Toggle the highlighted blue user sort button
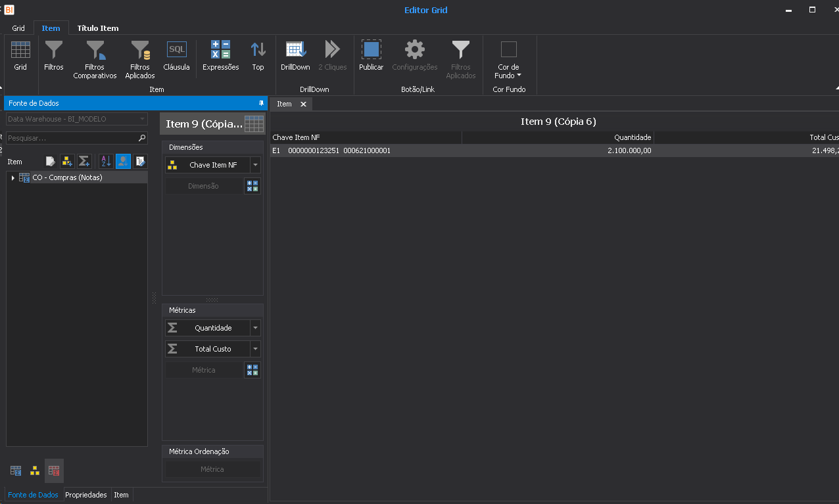This screenshot has height=504, width=839. pyautogui.click(x=123, y=162)
